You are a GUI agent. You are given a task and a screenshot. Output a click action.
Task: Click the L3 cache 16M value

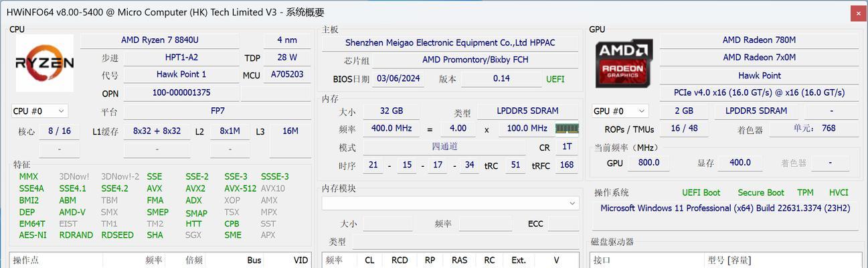click(290, 131)
